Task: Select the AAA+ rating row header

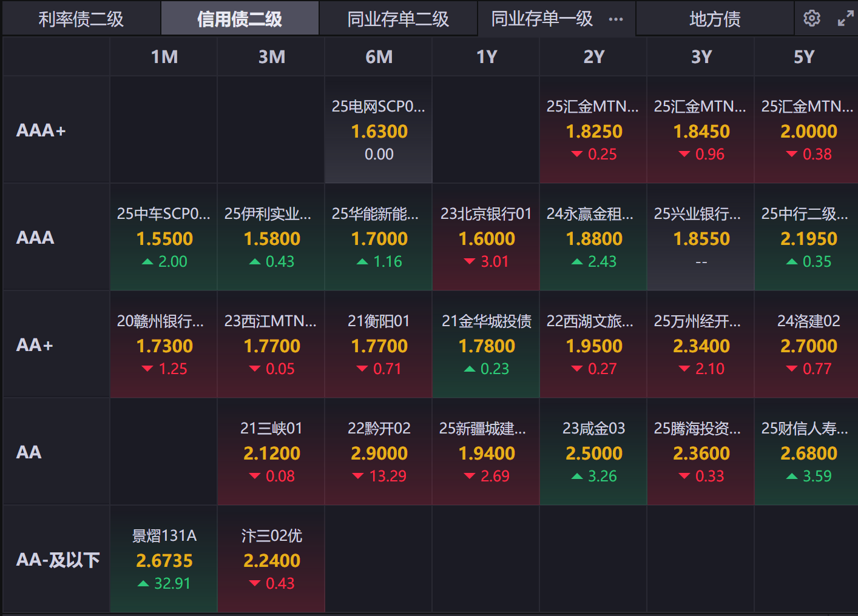Action: pos(41,130)
